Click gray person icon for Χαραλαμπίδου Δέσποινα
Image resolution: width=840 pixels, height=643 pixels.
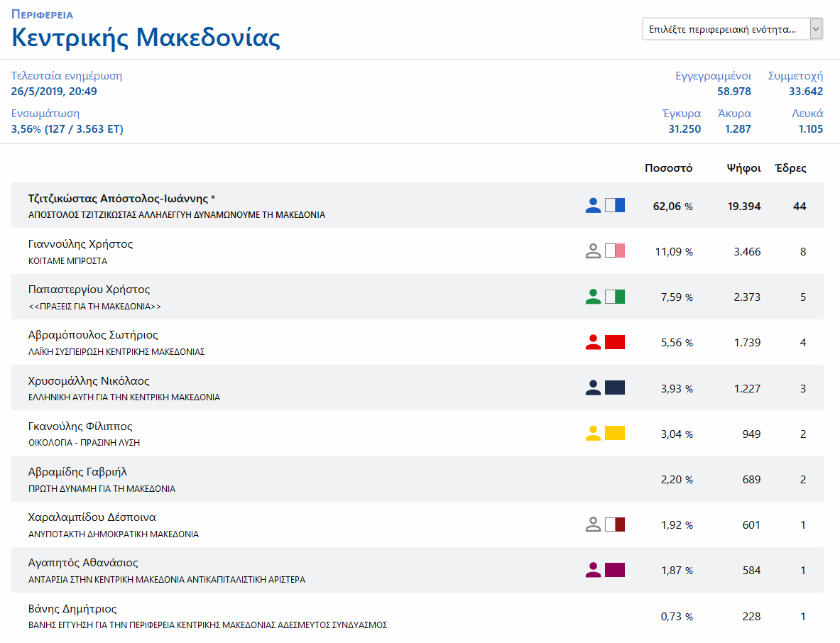(x=593, y=524)
